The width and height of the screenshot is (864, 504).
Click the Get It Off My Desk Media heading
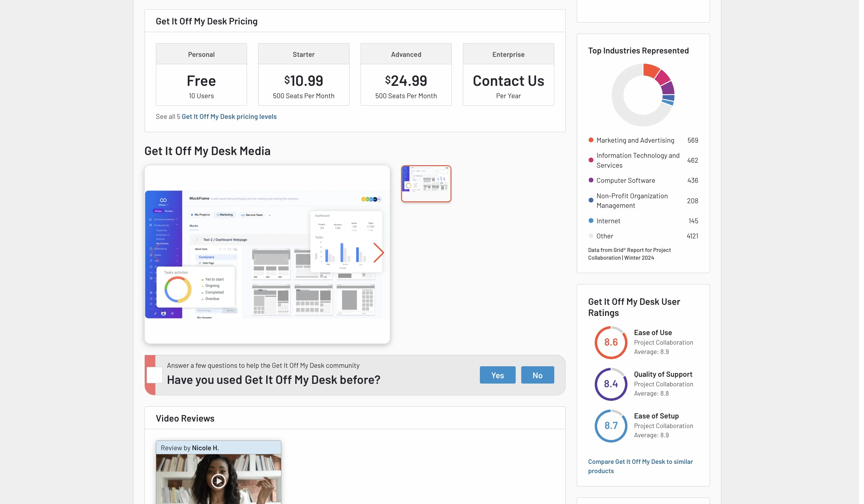208,151
